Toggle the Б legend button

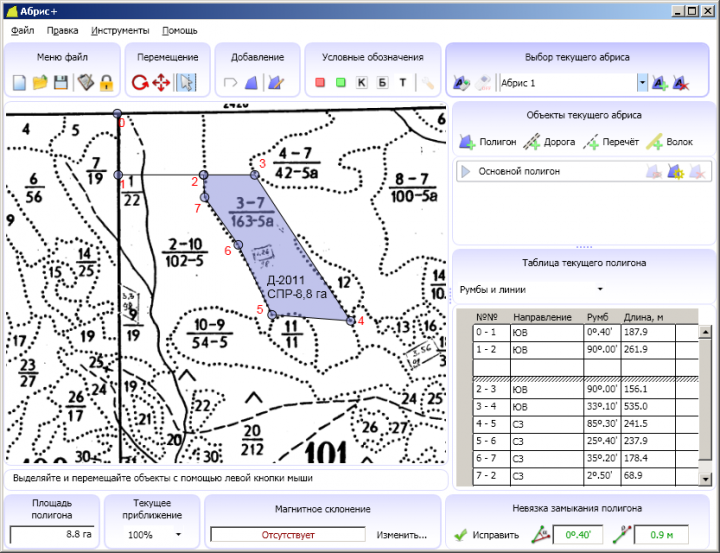[382, 83]
